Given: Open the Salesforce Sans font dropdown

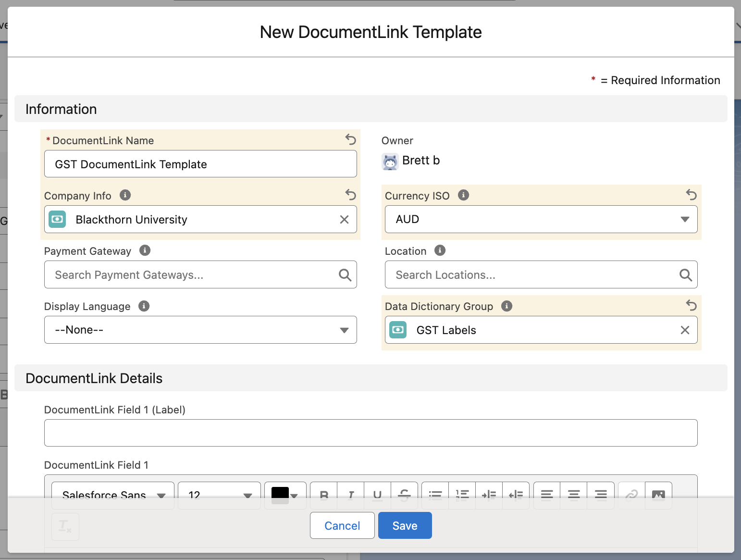Looking at the screenshot, I should pos(113,495).
